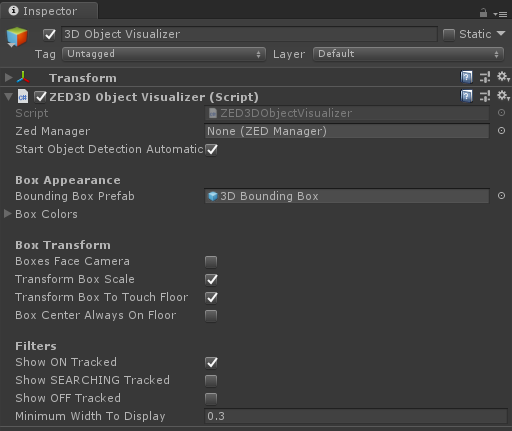The height and width of the screenshot is (431, 512).
Task: Toggle the Static checkbox
Action: click(x=449, y=34)
